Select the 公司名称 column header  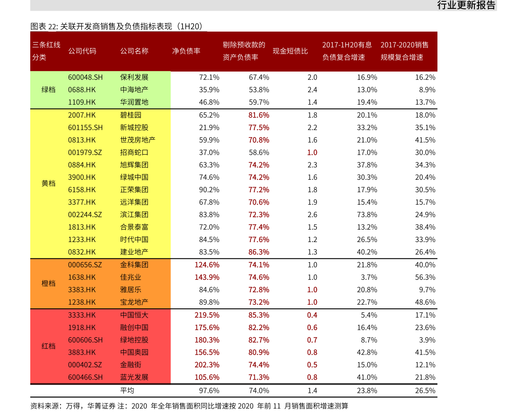134,51
